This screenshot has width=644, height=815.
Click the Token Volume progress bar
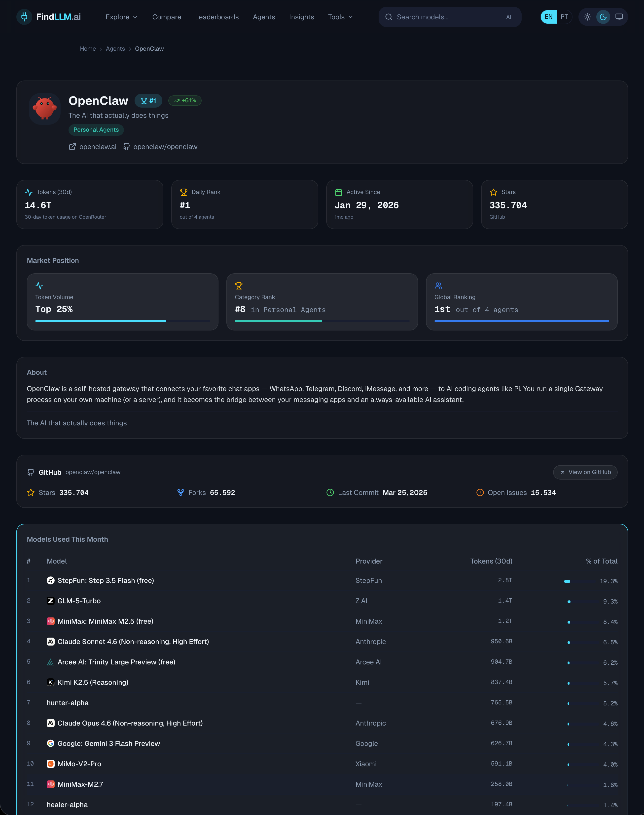tap(123, 321)
